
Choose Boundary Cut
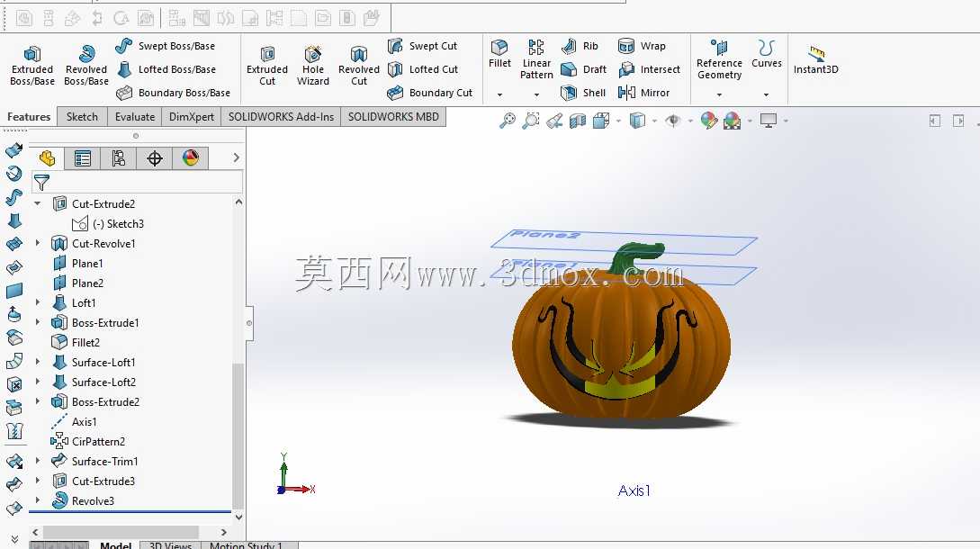pos(429,93)
